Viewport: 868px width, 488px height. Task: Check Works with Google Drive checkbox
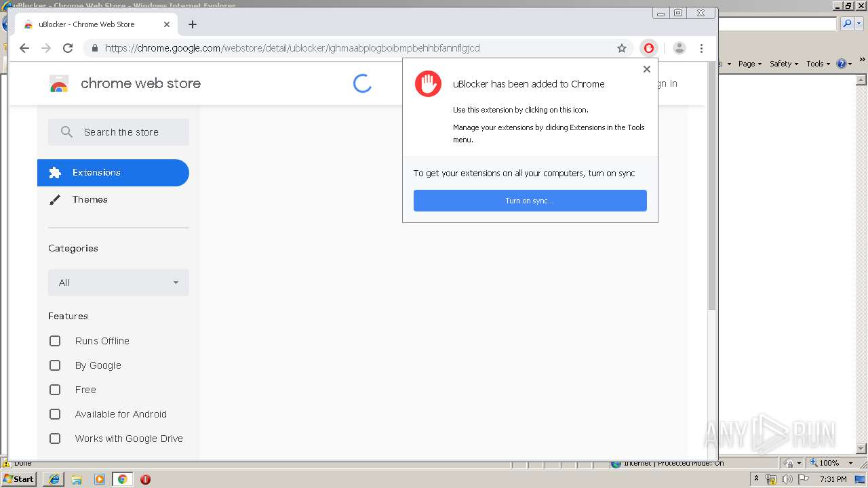point(55,439)
